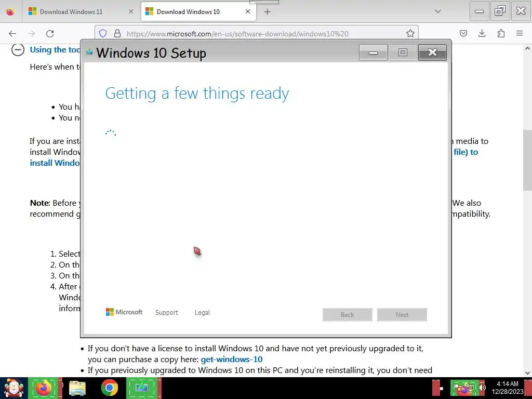532x399 pixels.
Task: Open Firefox from the taskbar
Action: (44, 388)
